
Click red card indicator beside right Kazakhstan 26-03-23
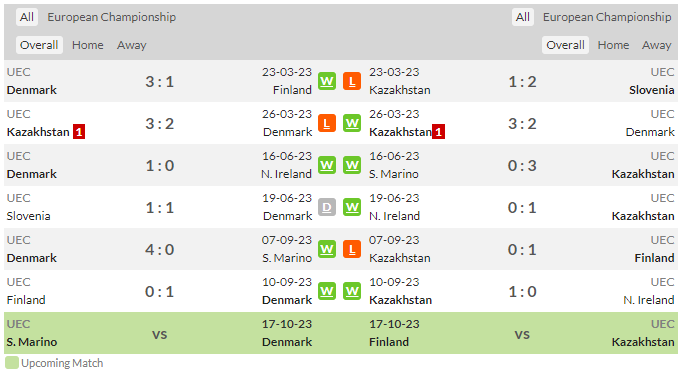(x=439, y=132)
